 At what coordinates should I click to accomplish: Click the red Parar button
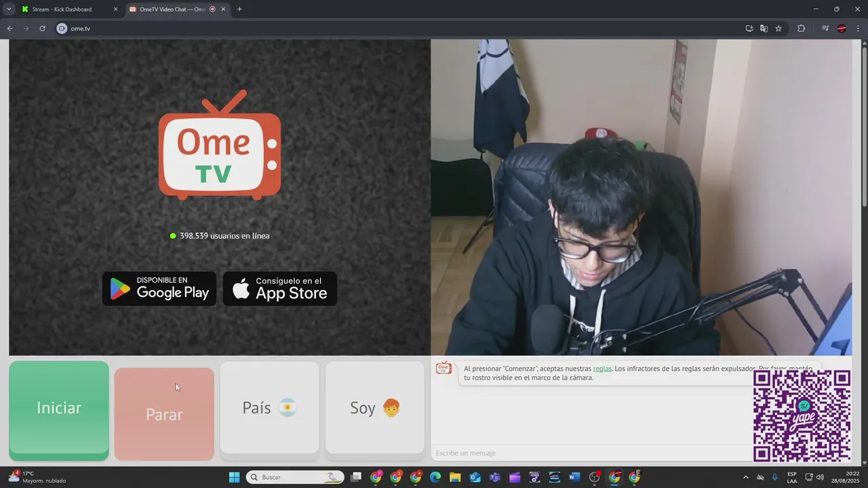click(x=164, y=414)
